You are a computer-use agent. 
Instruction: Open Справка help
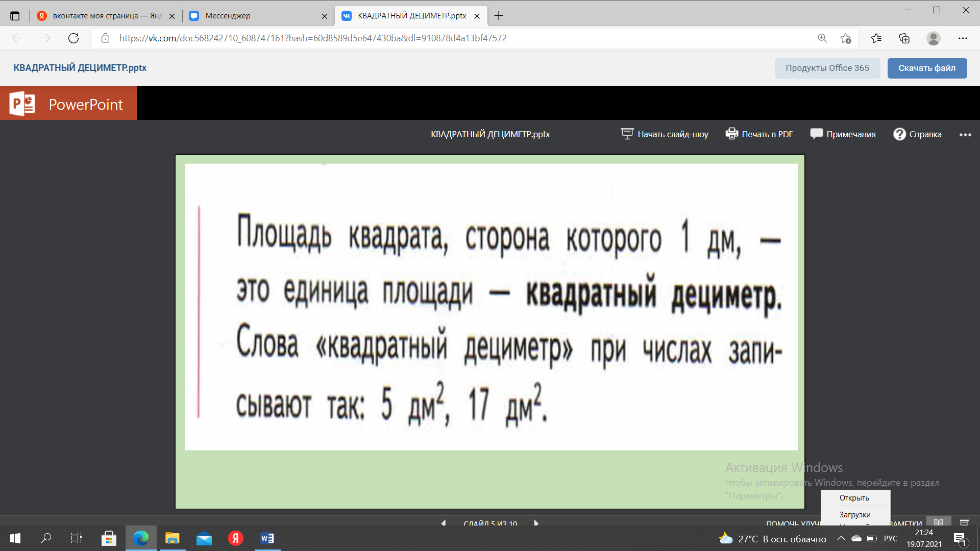click(x=917, y=134)
